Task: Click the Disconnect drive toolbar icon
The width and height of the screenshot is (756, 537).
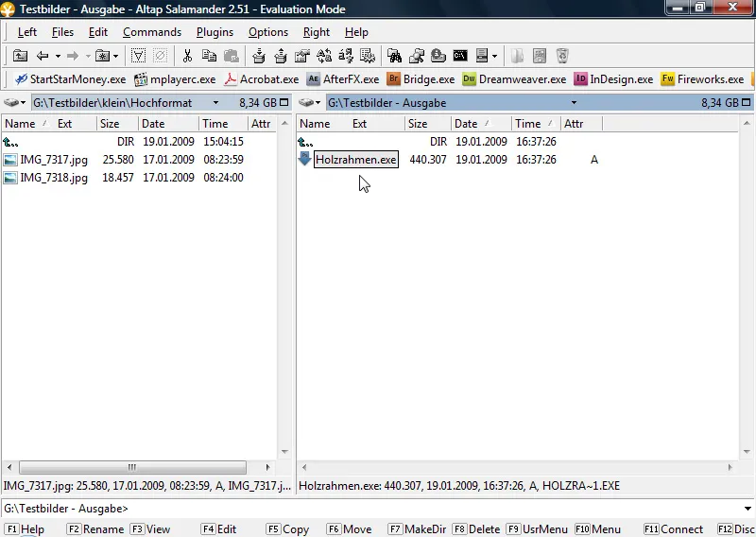Action: coord(438,56)
